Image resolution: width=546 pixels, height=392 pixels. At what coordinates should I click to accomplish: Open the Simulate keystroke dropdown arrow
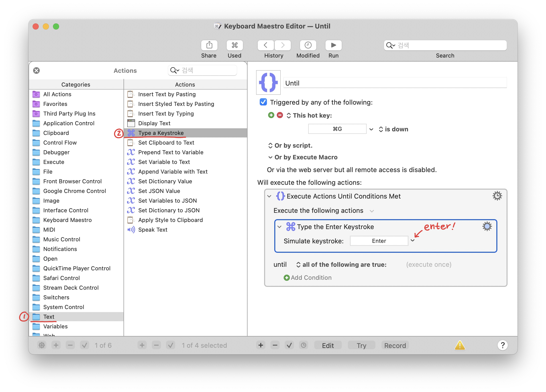[x=413, y=241]
